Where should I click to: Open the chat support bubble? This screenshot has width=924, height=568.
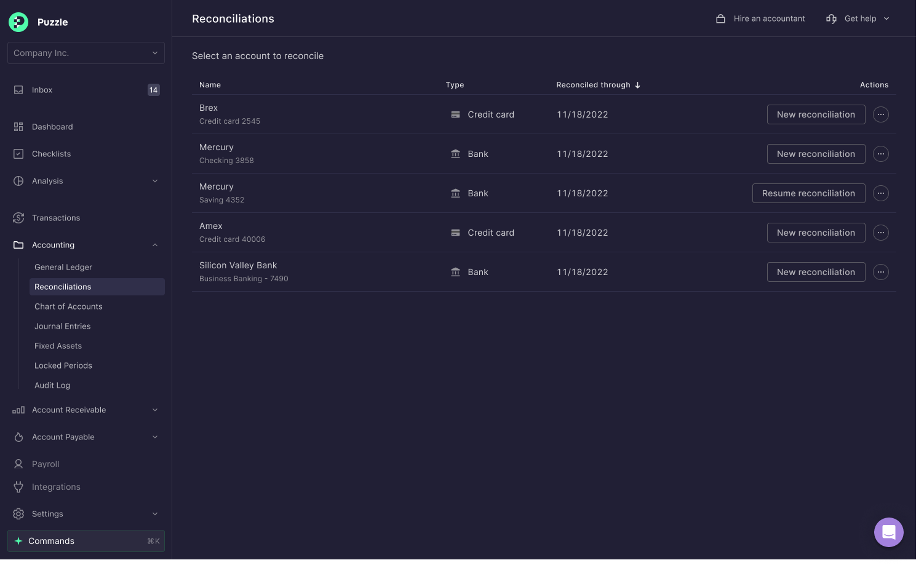point(888,532)
